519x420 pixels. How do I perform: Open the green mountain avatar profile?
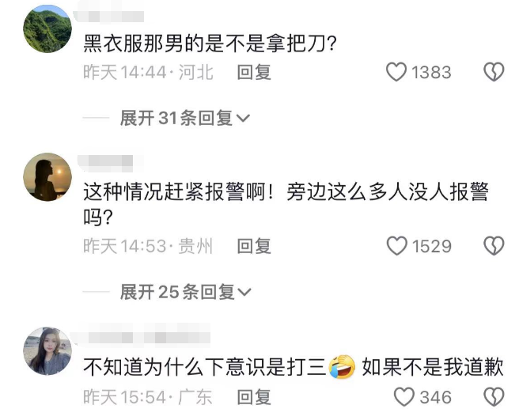click(47, 28)
